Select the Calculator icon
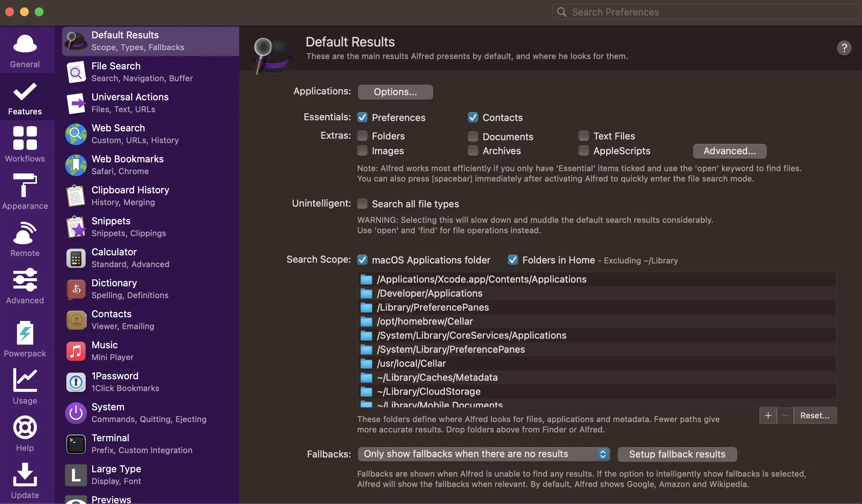The width and height of the screenshot is (862, 504). coord(76,258)
